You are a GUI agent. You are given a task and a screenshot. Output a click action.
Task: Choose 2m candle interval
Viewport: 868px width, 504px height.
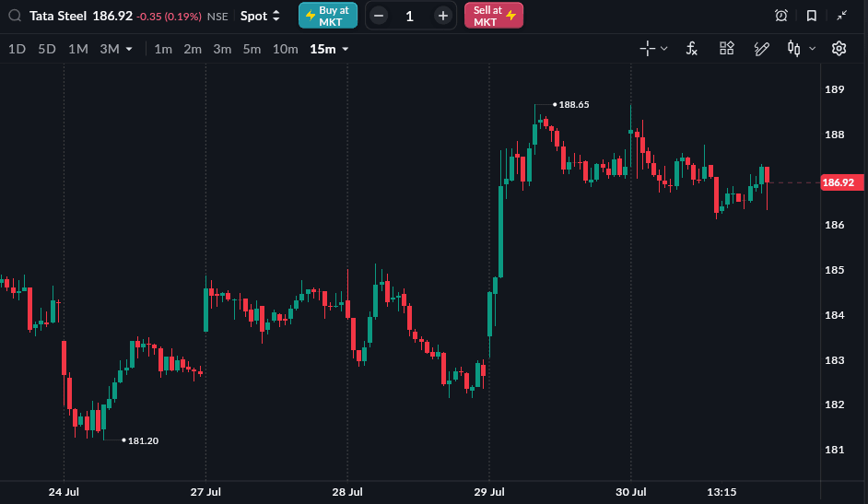(x=193, y=49)
